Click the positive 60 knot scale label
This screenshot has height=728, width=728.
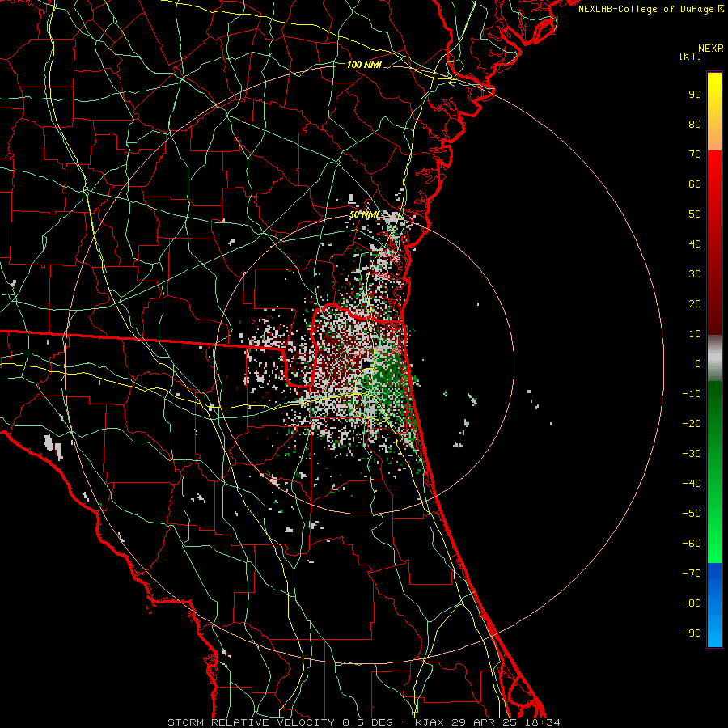695,184
